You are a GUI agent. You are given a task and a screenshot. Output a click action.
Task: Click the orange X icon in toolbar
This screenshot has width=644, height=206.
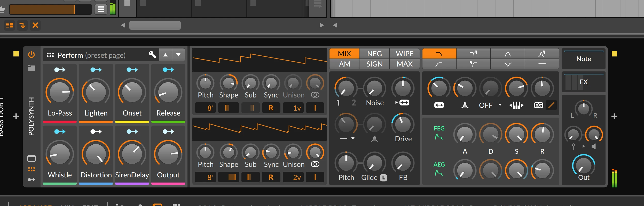click(x=35, y=25)
